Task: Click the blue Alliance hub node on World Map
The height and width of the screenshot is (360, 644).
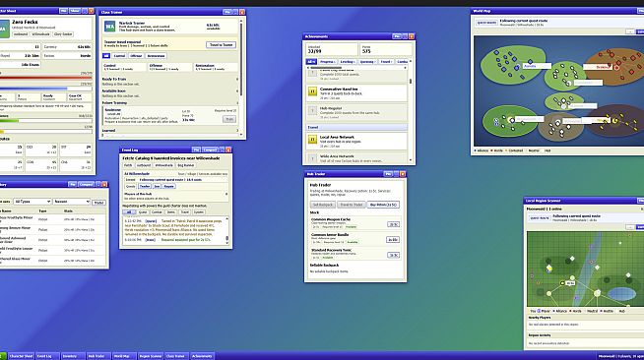Action: [x=517, y=67]
